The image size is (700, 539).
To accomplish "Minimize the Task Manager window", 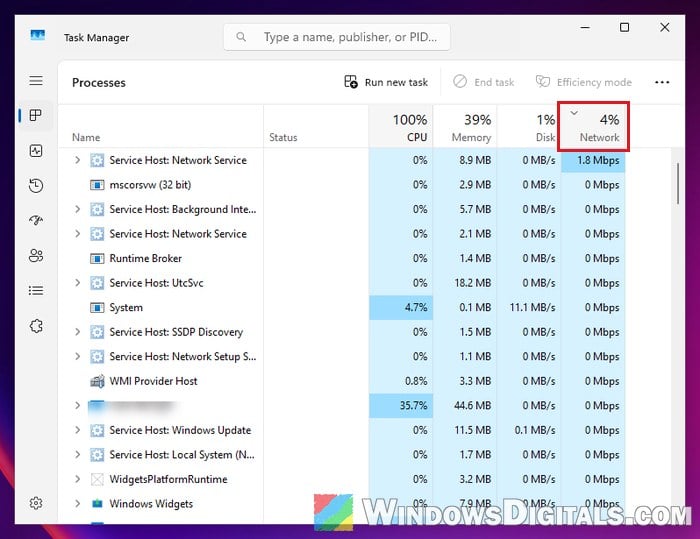I will click(585, 28).
